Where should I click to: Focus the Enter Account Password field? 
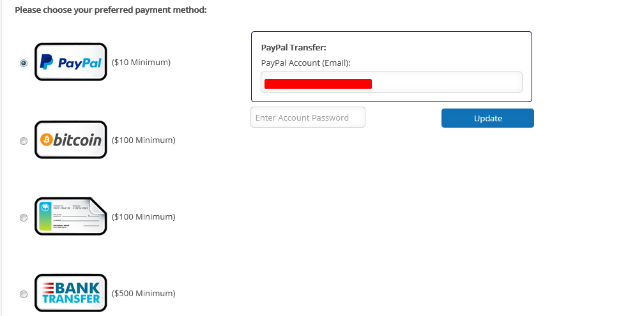tap(307, 117)
